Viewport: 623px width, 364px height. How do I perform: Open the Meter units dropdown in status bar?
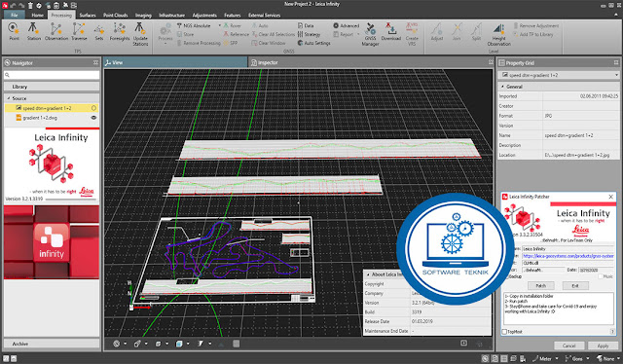coord(557,358)
